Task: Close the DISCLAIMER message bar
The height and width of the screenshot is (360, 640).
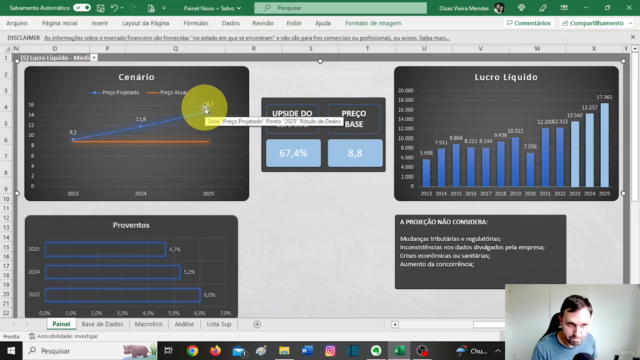Action: click(x=633, y=37)
